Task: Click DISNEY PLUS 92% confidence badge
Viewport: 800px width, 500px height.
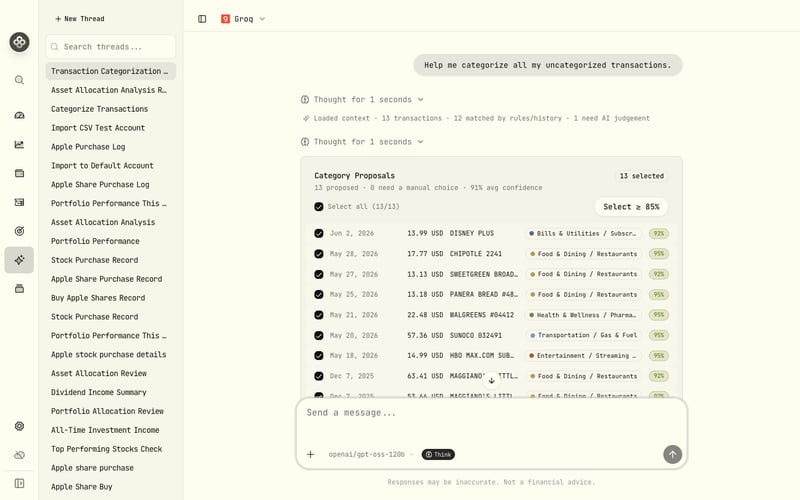Action: point(659,233)
